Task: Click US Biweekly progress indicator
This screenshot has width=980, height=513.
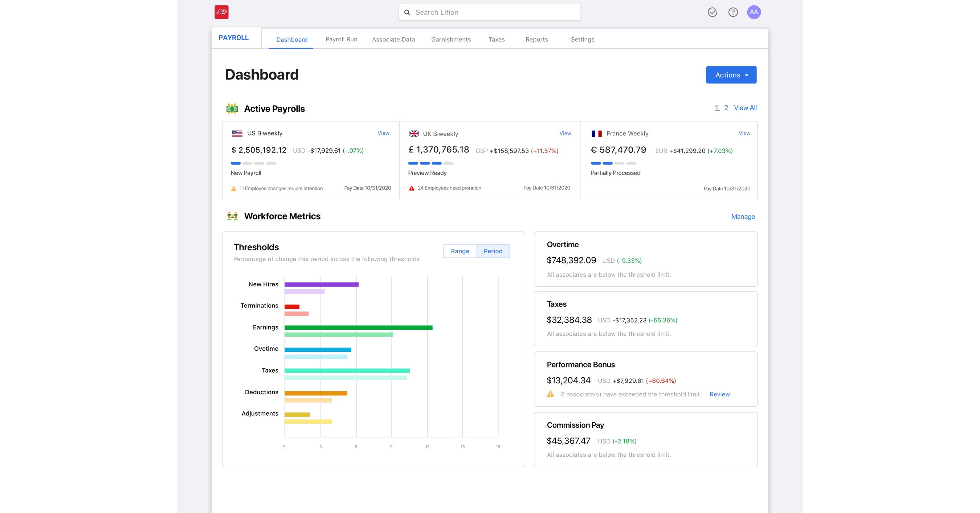Action: coord(253,163)
